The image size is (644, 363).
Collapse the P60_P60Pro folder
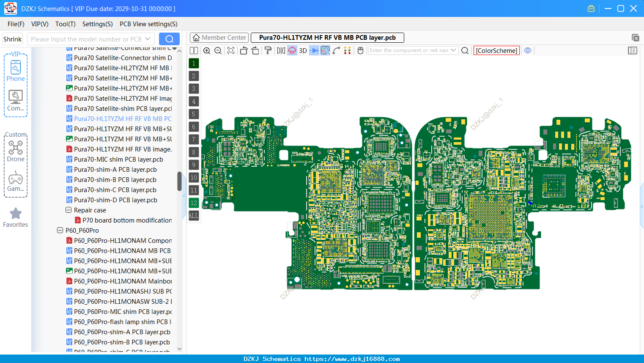pyautogui.click(x=60, y=230)
